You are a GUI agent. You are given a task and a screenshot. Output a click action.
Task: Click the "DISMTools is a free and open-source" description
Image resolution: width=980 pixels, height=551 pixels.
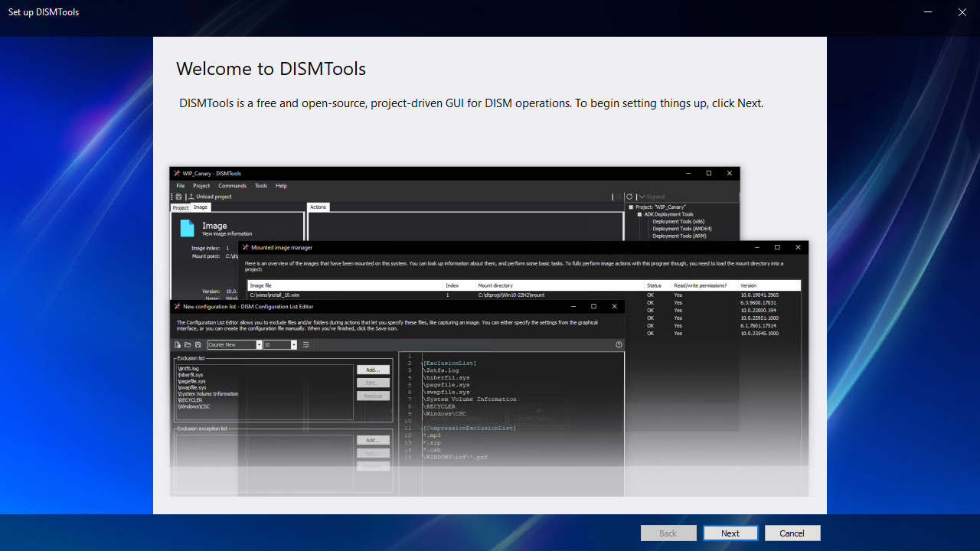pyautogui.click(x=472, y=103)
